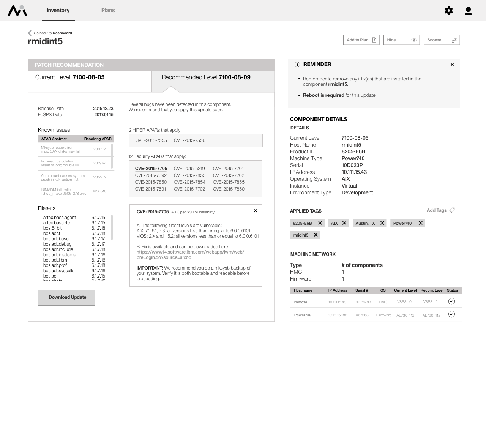Switch to Inventory tab

click(x=58, y=11)
